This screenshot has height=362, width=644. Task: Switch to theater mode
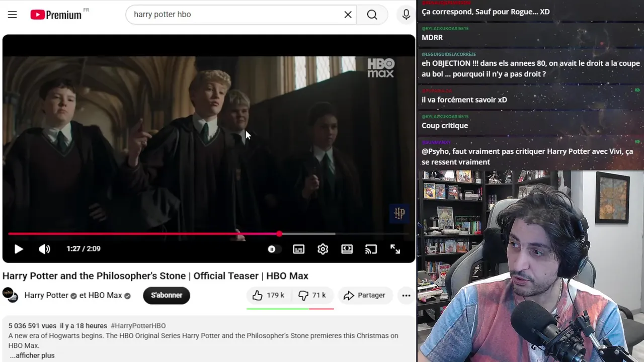[347, 249]
